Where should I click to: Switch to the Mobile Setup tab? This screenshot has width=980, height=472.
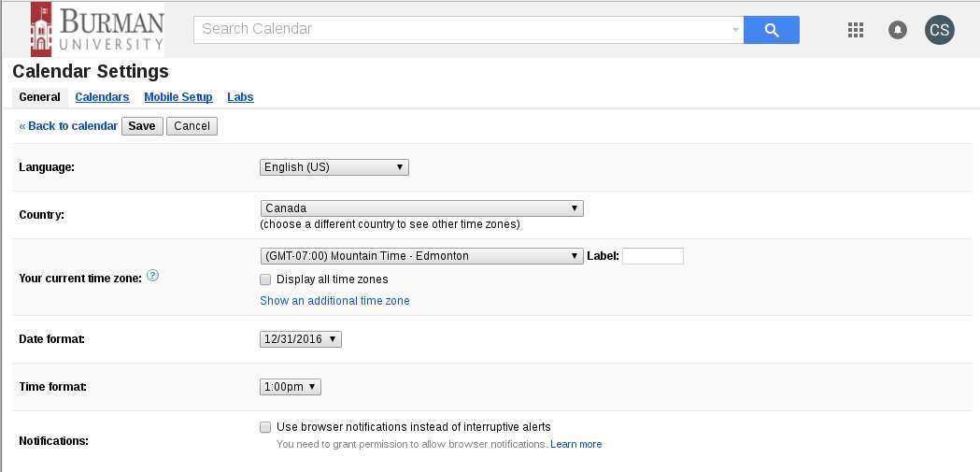click(x=178, y=97)
